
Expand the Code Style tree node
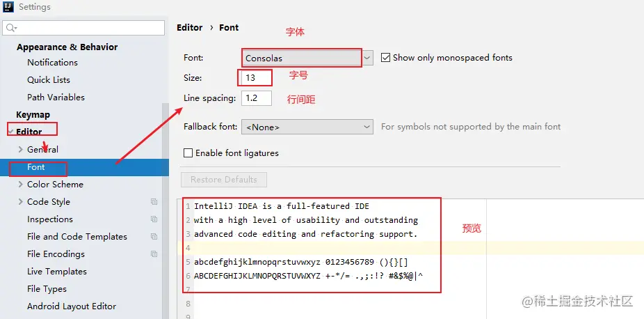click(x=21, y=202)
